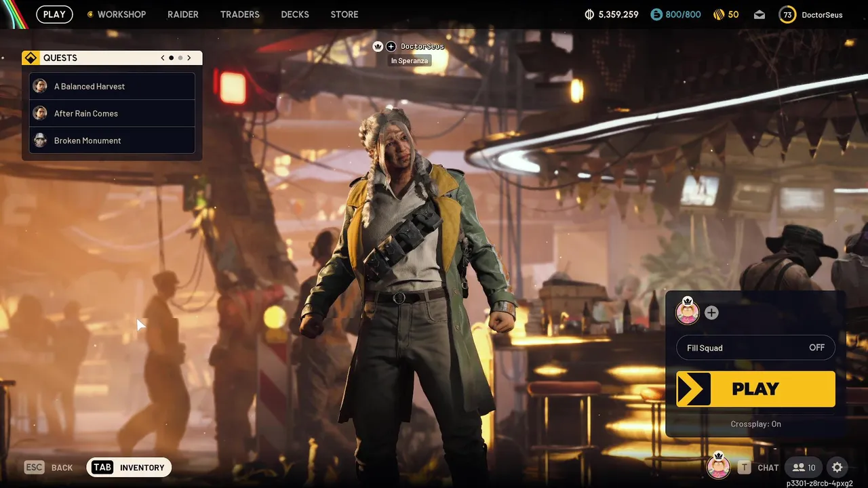Open After Rain Comes quest
Viewport: 868px width, 488px height.
(x=113, y=113)
